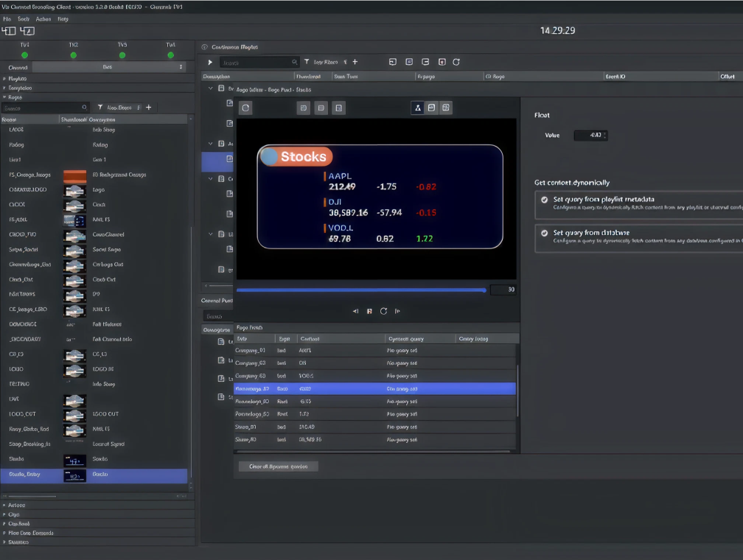This screenshot has height=560, width=743.
Task: Expand the Playlists section in left panel
Action: [16, 78]
